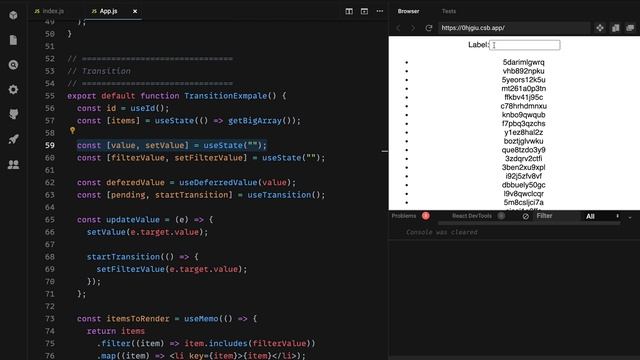Open the All log level dropdown
The height and width of the screenshot is (360, 640).
pos(602,216)
